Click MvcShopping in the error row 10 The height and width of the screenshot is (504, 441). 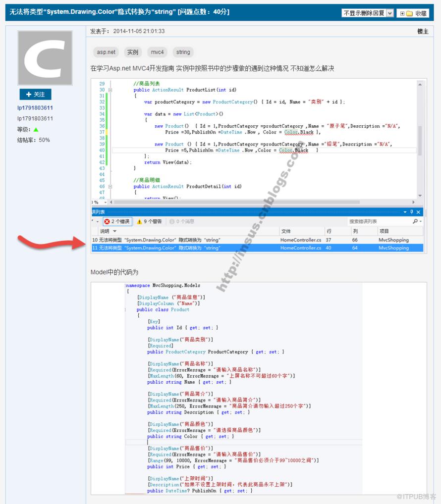(394, 240)
